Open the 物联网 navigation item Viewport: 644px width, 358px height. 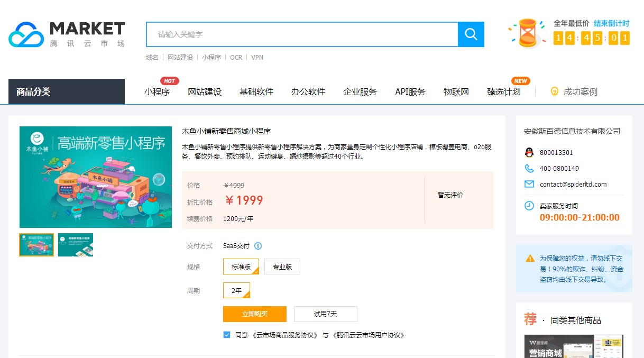[x=456, y=91]
